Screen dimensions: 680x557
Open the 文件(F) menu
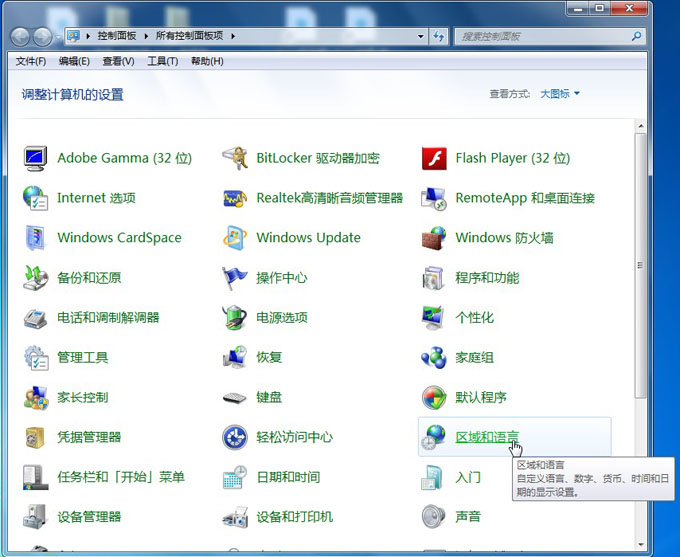pos(31,61)
